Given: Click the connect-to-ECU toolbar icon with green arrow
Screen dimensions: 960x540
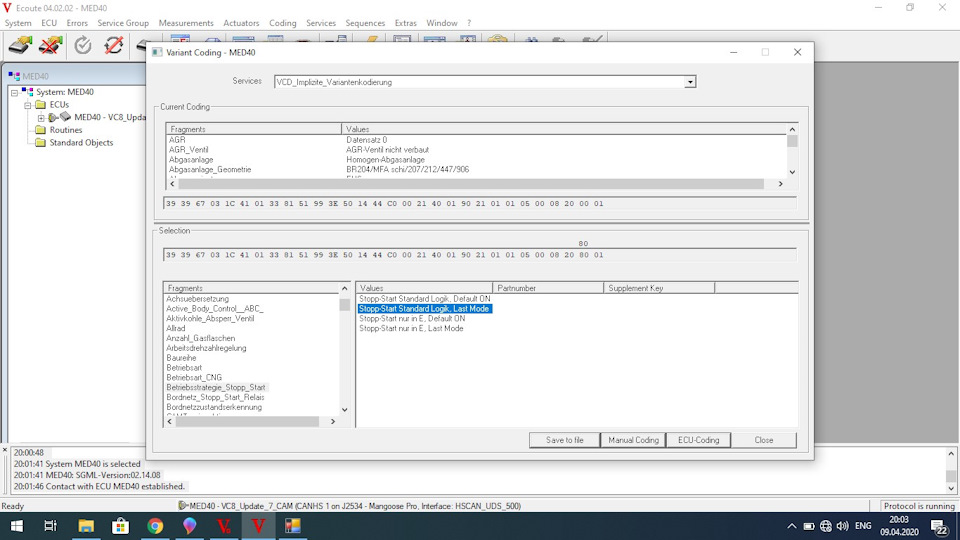Looking at the screenshot, I should coord(20,45).
